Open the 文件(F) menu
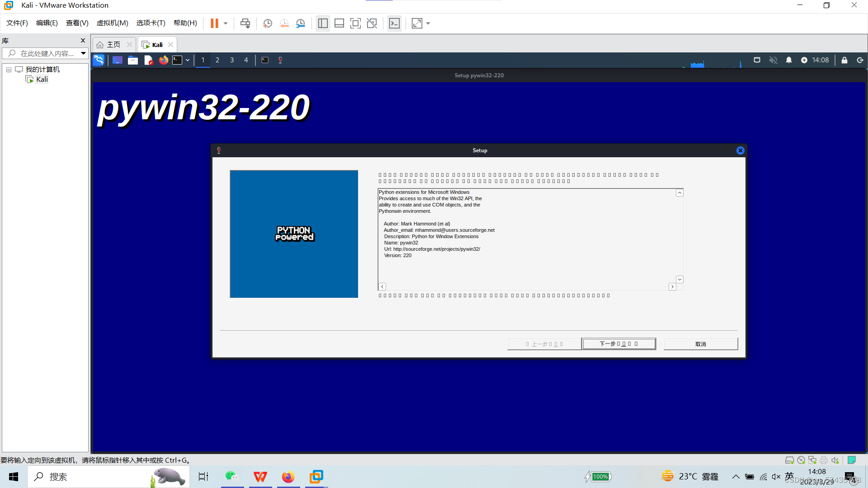The width and height of the screenshot is (868, 488). click(x=17, y=23)
